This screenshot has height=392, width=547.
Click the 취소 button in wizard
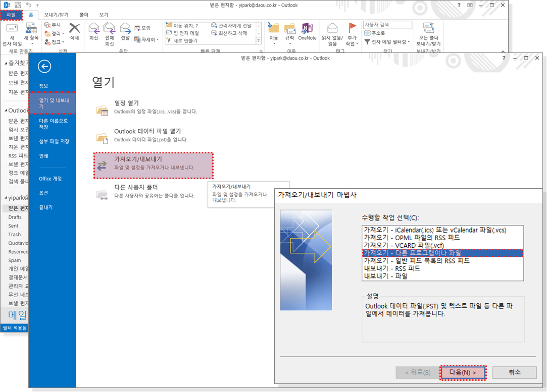pyautogui.click(x=514, y=372)
